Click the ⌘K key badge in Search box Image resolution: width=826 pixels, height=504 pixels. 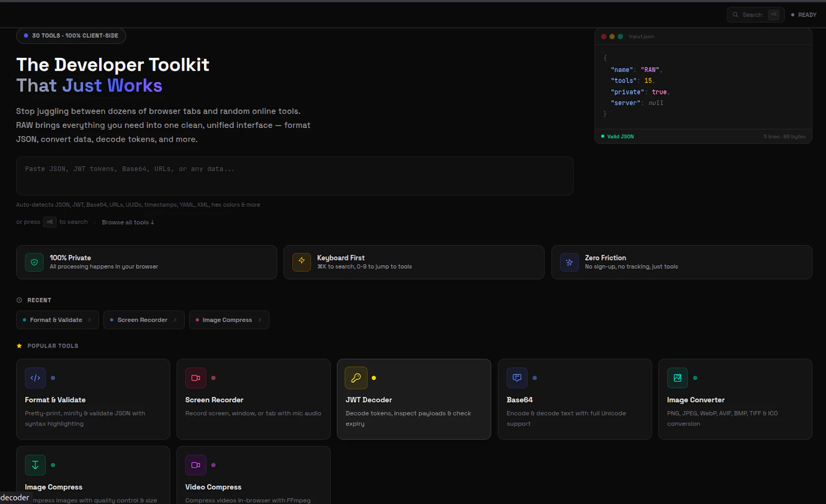tap(774, 14)
